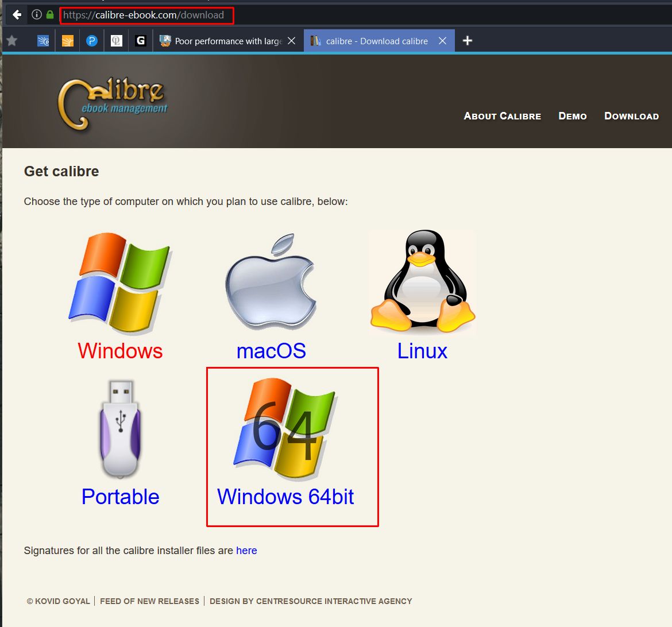
Task: Switch to the pinned blue P tab
Action: [92, 41]
